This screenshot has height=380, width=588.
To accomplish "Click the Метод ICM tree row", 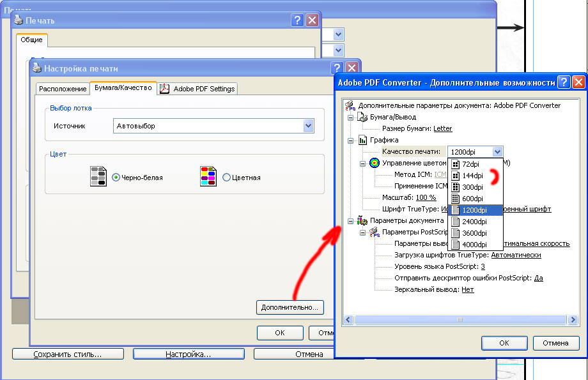I will 421,174.
